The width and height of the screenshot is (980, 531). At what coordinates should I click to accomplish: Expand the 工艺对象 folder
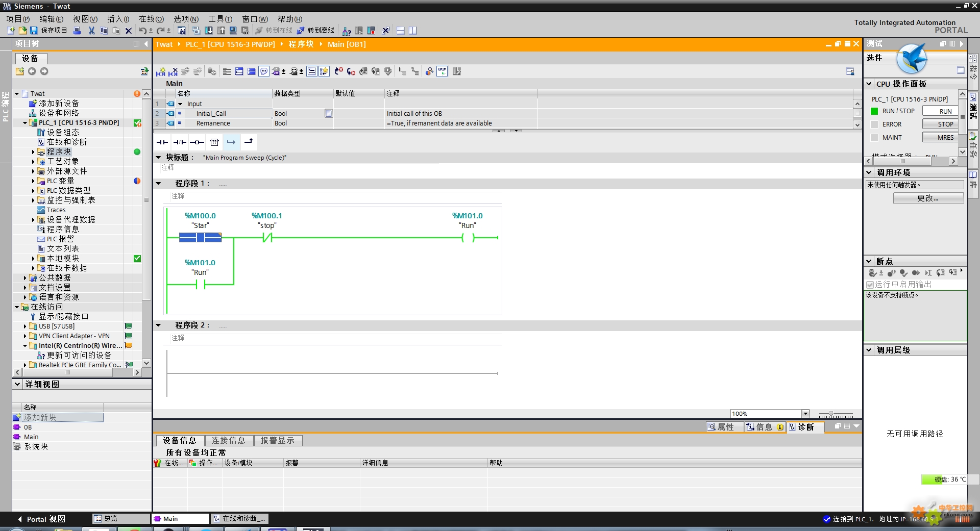33,162
